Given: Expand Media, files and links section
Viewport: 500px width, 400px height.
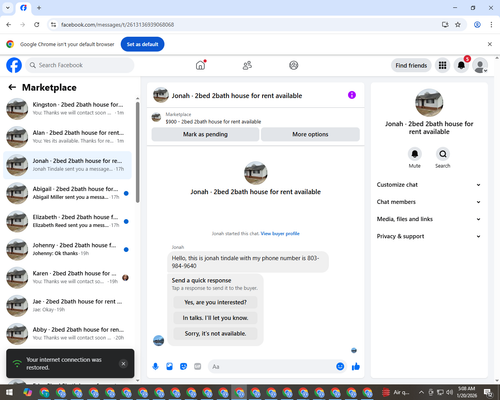Looking at the screenshot, I should click(429, 219).
